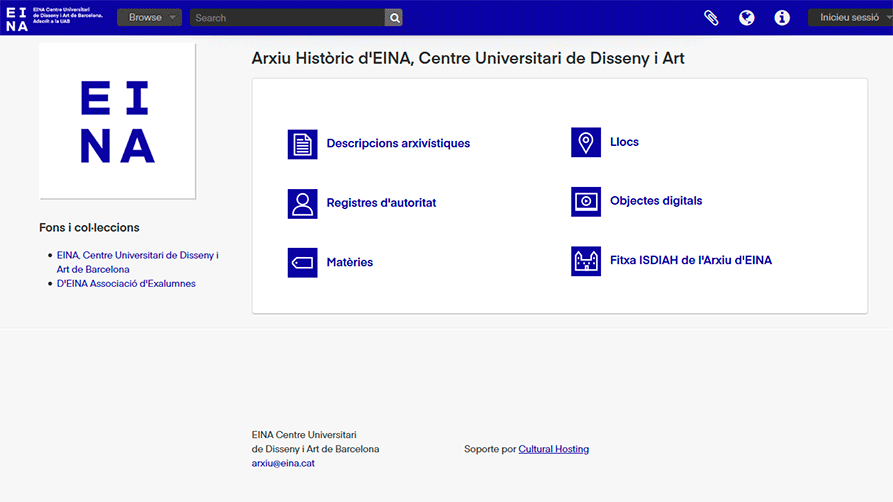Click the Fitxa ISDIAH institution icon
Viewport: 893px width, 502px height.
pyautogui.click(x=586, y=261)
